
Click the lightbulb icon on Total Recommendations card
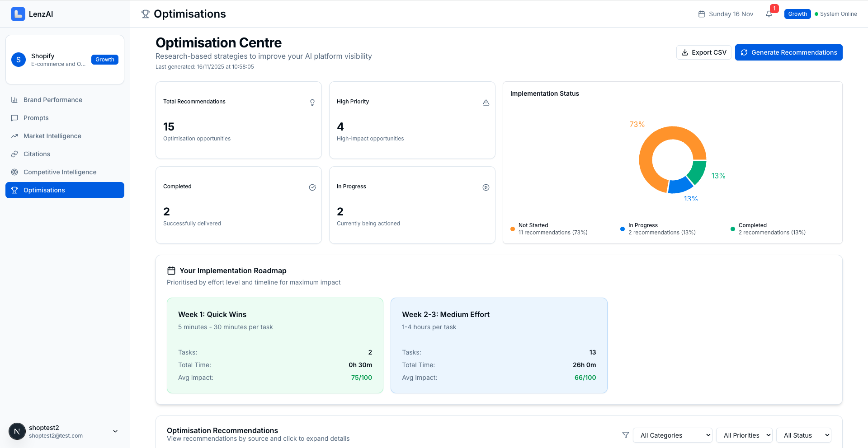[x=312, y=103]
